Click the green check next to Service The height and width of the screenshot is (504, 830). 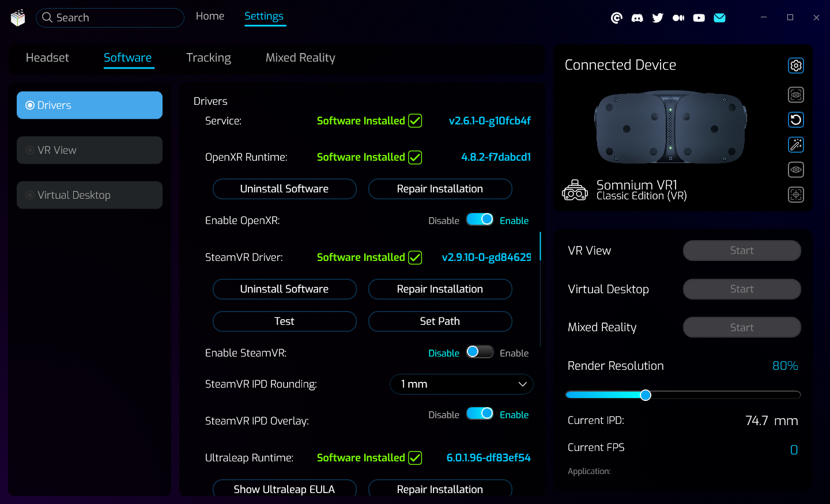click(x=415, y=121)
